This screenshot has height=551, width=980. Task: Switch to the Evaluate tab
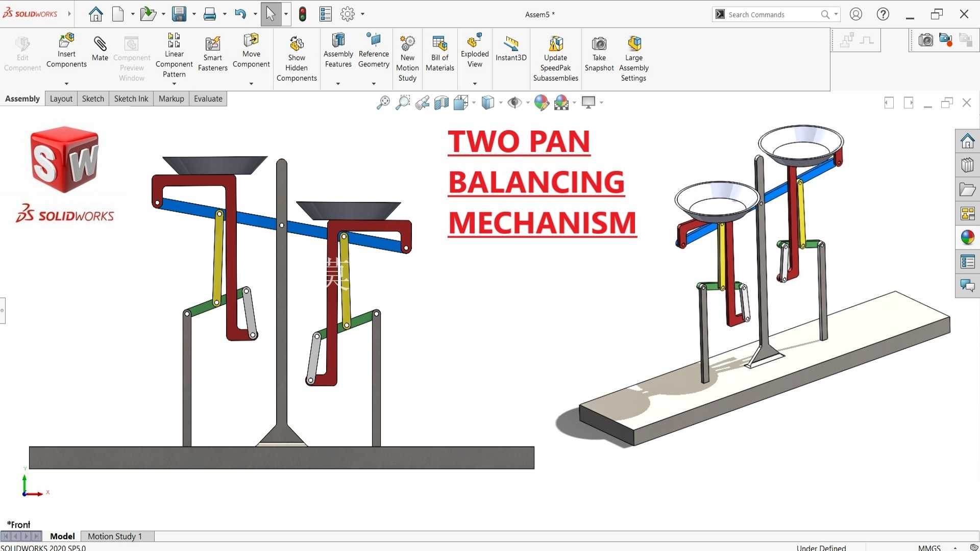coord(208,98)
